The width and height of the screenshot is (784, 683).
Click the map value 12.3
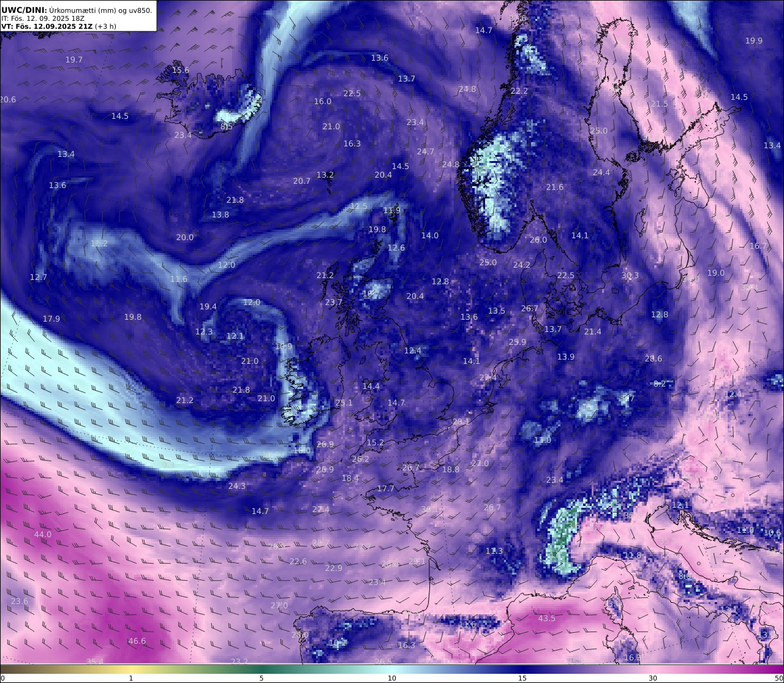[x=204, y=332]
